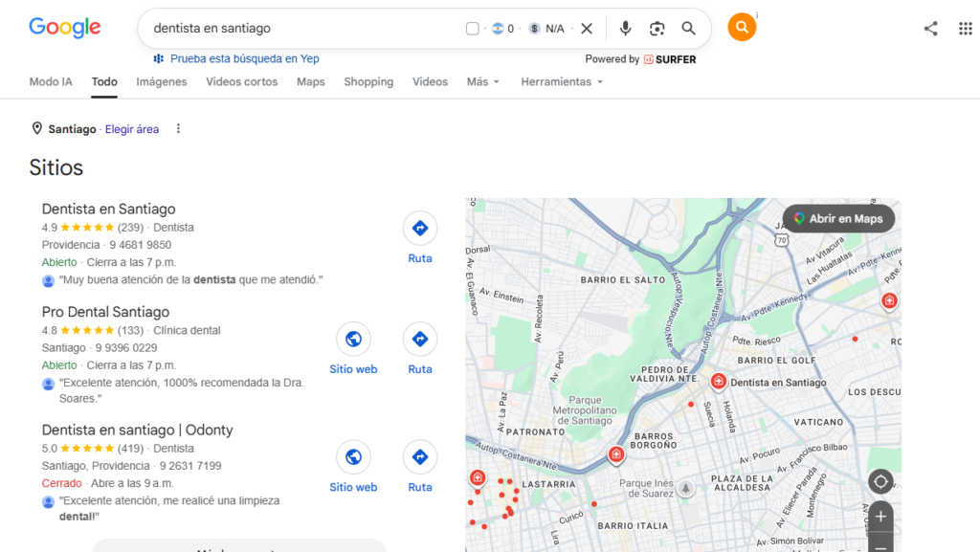Open the share icon at top right
Screen dimensions: 980x552
click(x=930, y=29)
